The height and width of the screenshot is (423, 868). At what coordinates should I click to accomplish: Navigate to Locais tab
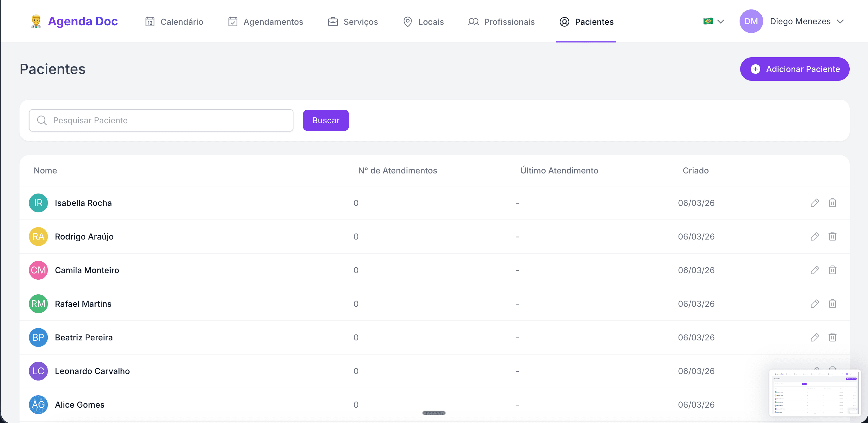click(423, 22)
